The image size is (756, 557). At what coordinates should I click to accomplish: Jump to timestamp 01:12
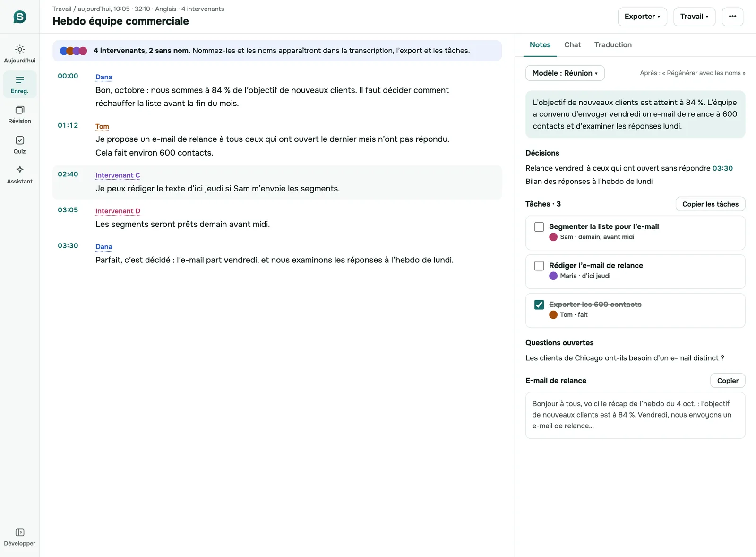pyautogui.click(x=68, y=125)
